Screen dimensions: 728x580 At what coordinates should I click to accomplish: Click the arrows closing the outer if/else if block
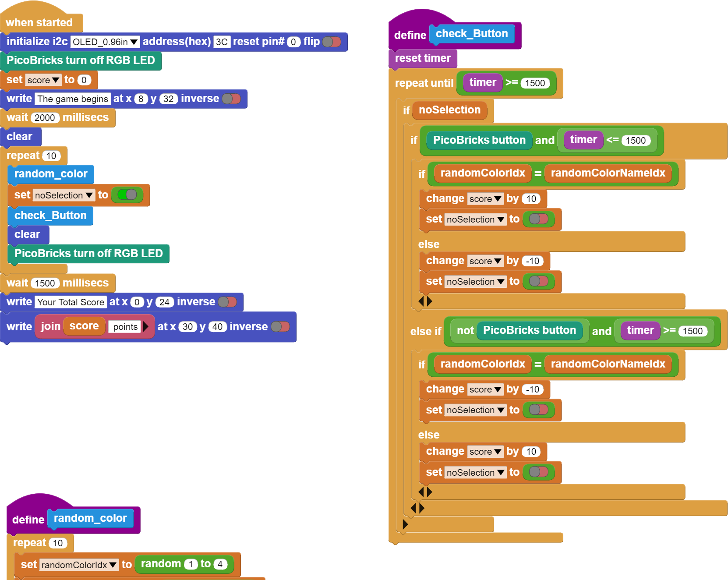[x=417, y=508]
